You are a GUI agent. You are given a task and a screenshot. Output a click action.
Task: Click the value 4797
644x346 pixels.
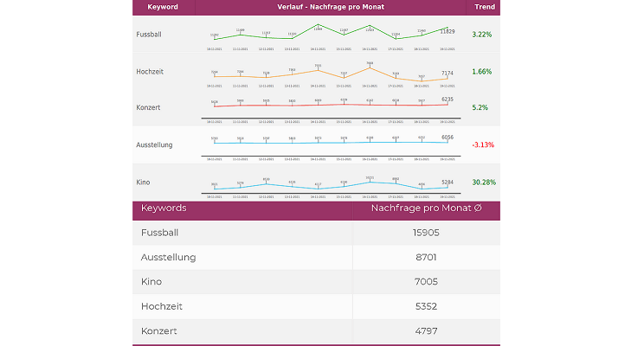coord(426,331)
